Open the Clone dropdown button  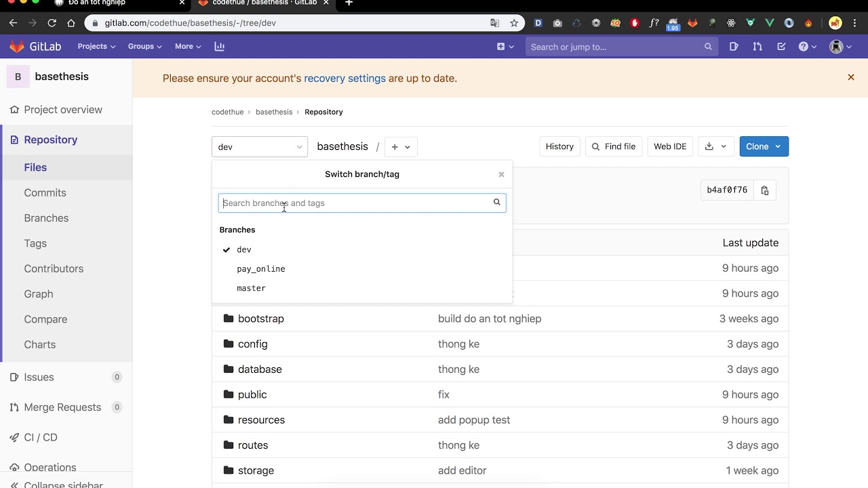(x=764, y=146)
